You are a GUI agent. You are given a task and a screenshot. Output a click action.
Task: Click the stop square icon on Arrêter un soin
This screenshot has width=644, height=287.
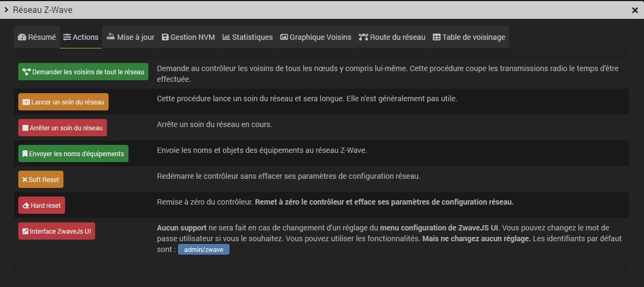[x=25, y=128]
